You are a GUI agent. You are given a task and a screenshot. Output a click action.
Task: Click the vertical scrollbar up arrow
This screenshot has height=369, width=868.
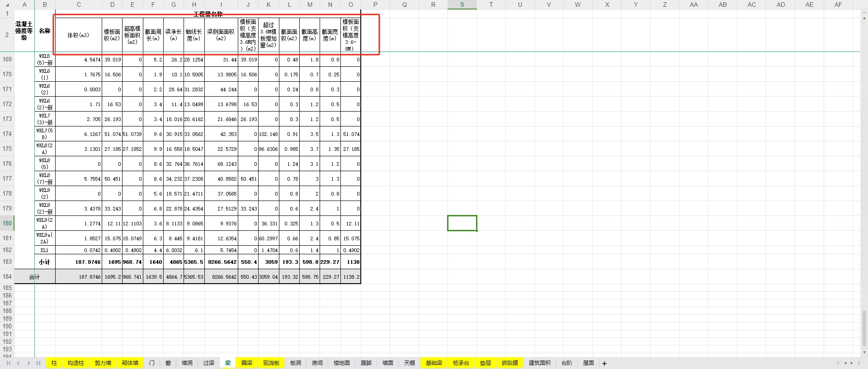[x=864, y=19]
